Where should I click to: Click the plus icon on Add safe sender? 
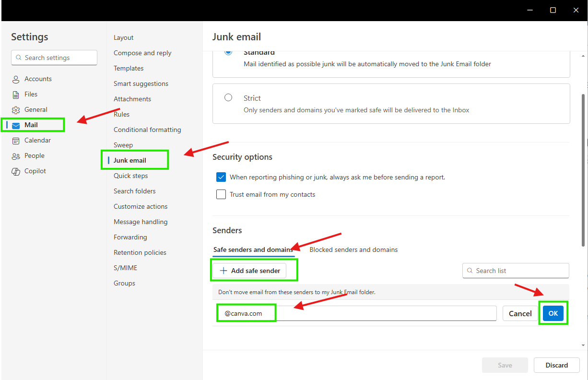coord(223,271)
